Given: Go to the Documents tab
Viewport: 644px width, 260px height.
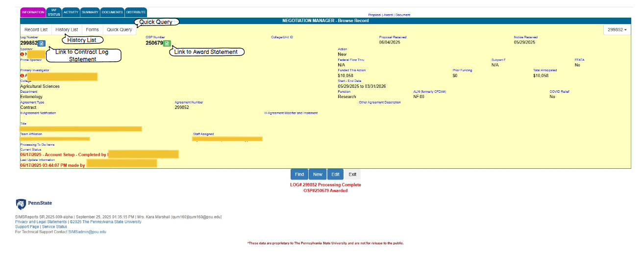Looking at the screenshot, I should tap(112, 12).
